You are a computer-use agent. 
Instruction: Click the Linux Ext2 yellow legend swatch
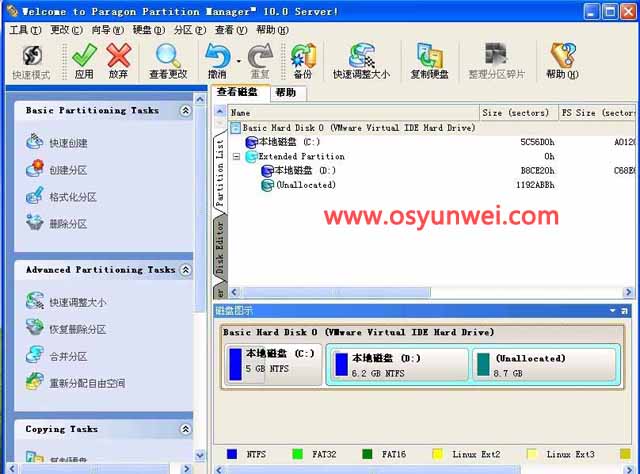(437, 454)
